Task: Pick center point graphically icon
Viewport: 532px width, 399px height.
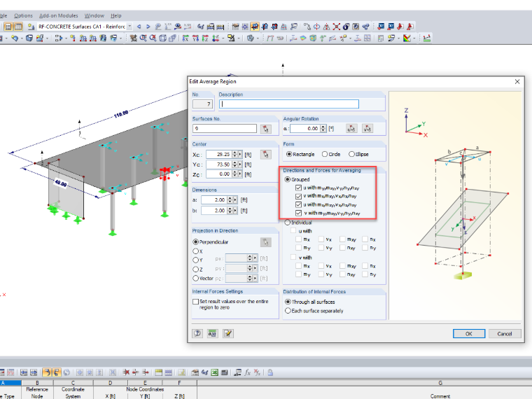Action: click(266, 155)
